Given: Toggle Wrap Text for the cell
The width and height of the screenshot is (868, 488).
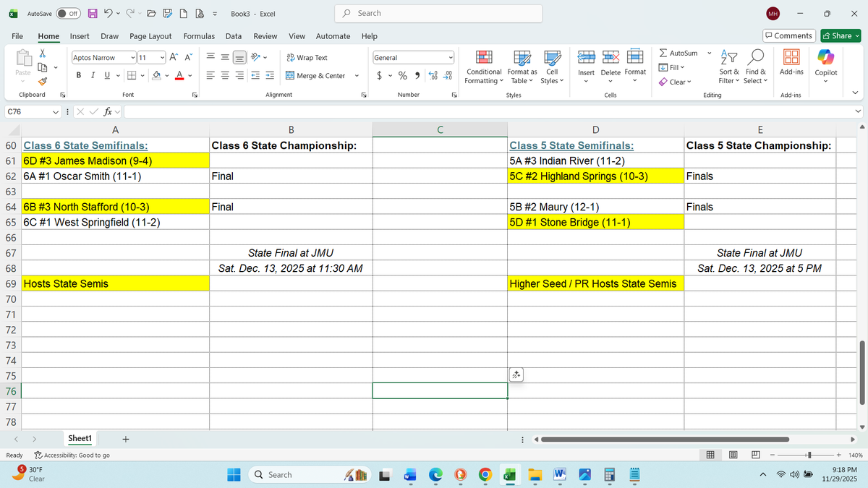Looking at the screenshot, I should click(x=307, y=57).
